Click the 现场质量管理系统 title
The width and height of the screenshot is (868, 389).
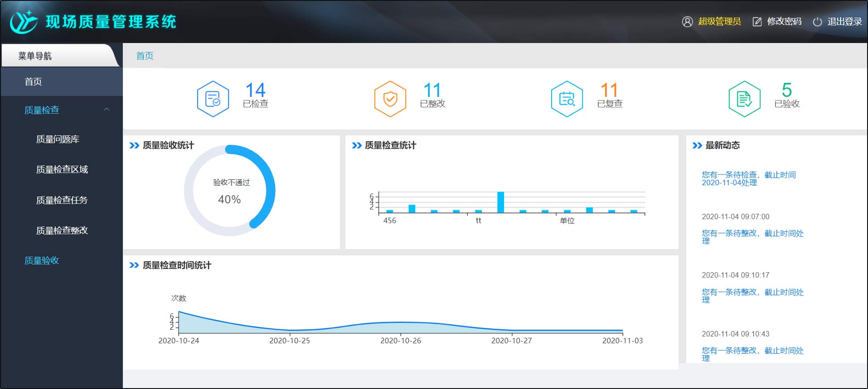point(111,22)
